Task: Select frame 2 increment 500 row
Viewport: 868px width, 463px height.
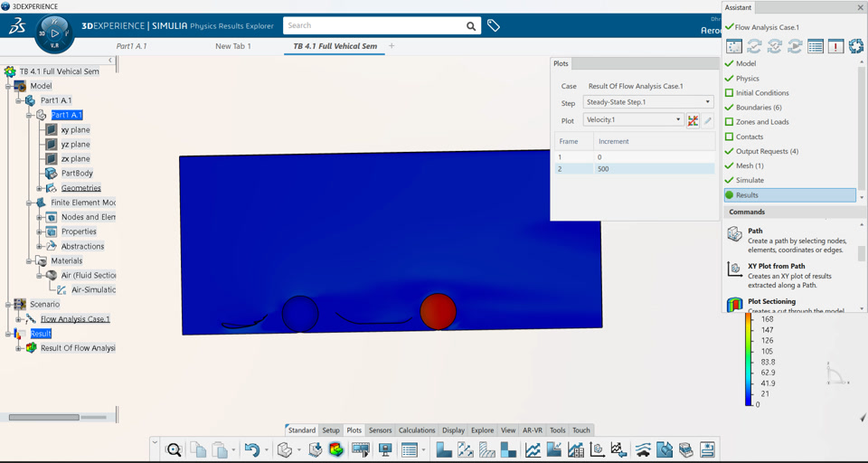Action: (x=635, y=169)
